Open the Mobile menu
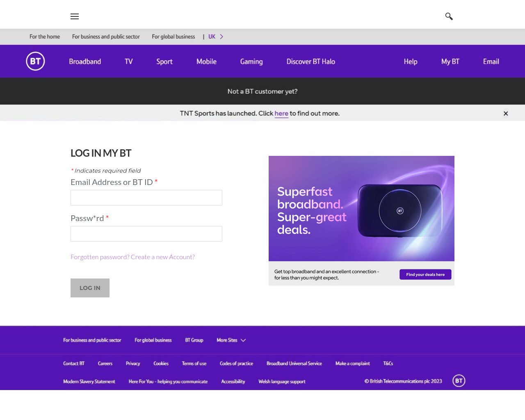This screenshot has height=420, width=525. (x=206, y=62)
